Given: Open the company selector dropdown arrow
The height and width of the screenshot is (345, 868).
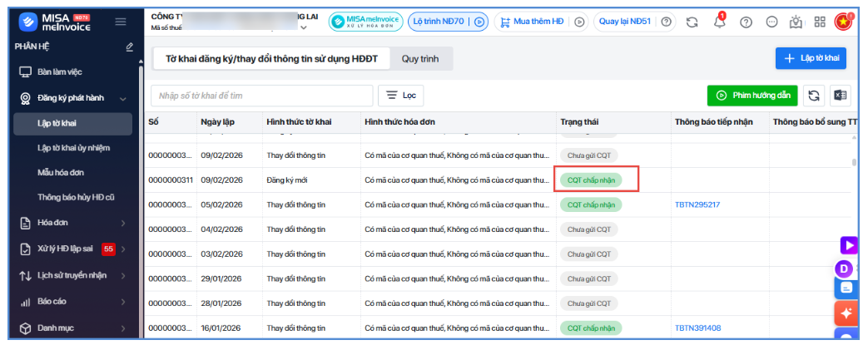Looking at the screenshot, I should [x=304, y=28].
